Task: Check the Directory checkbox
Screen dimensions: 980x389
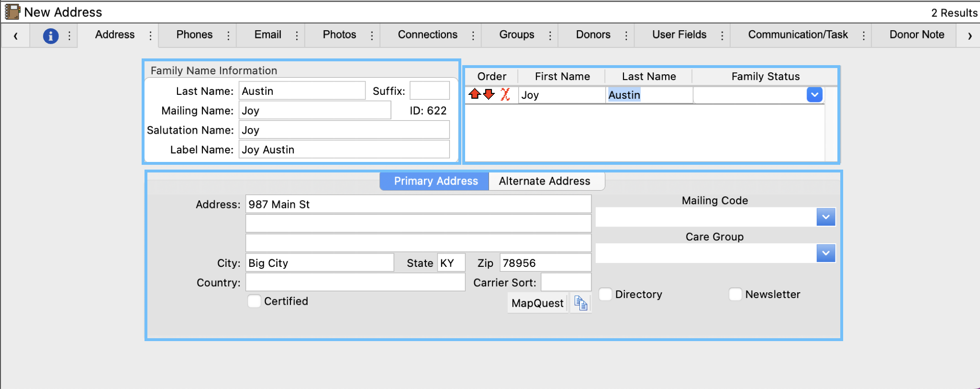Action: point(605,294)
